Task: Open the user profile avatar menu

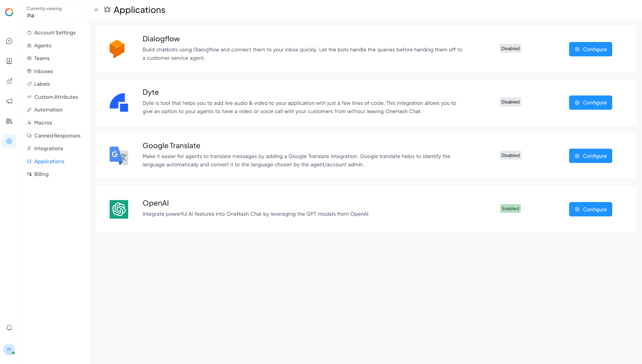Action: [x=9, y=349]
